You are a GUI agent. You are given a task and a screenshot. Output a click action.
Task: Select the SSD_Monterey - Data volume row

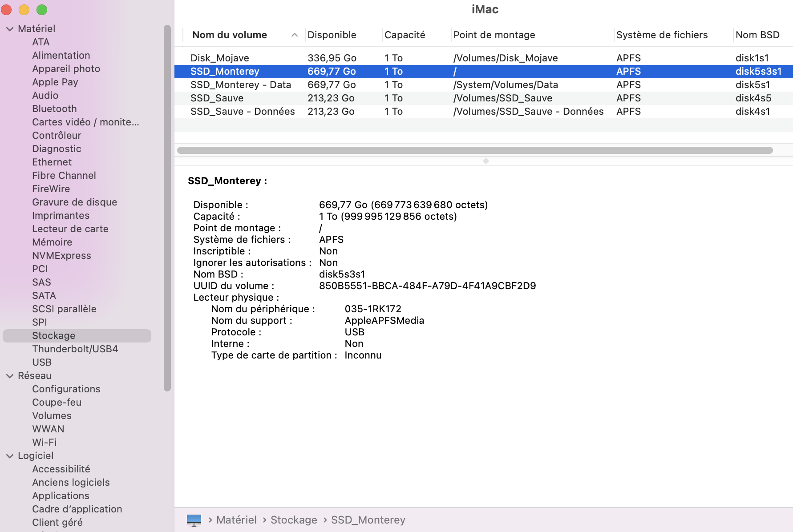point(240,85)
